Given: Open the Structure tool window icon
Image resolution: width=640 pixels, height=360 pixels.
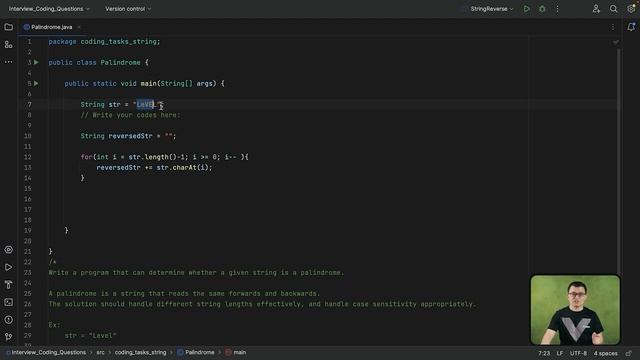Looking at the screenshot, I should click(8, 44).
